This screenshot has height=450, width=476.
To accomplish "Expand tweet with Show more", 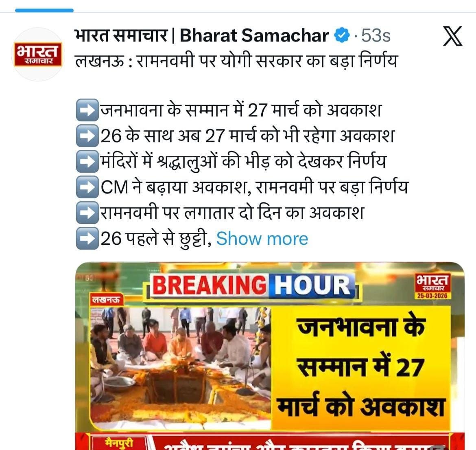I will [x=262, y=239].
